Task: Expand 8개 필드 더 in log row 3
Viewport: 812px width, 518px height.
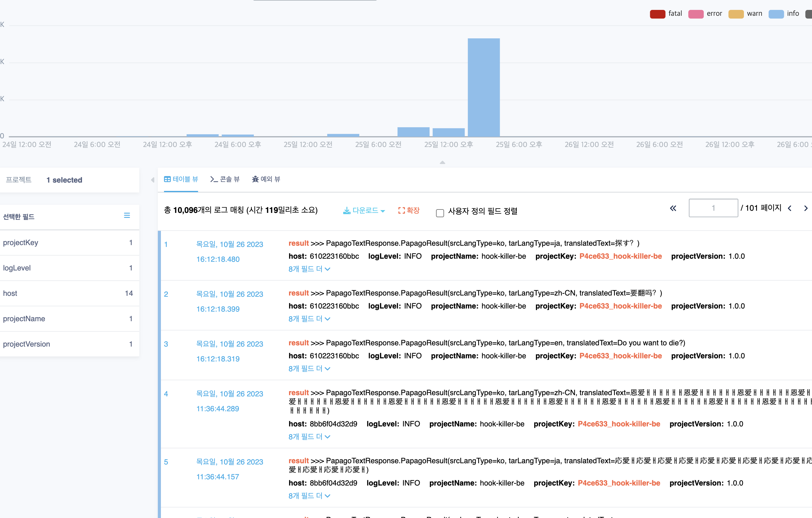Action: coord(309,369)
